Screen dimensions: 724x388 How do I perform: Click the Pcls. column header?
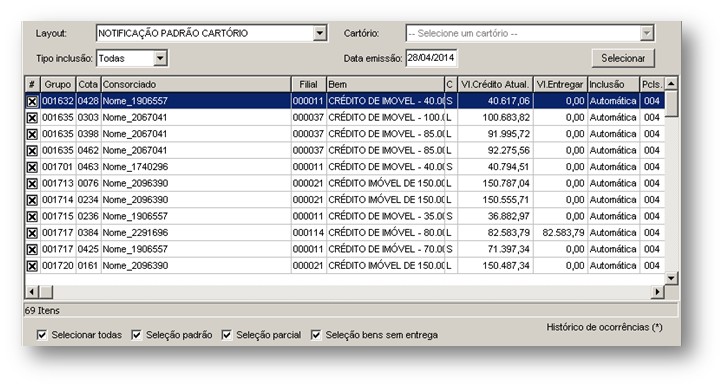(652, 85)
